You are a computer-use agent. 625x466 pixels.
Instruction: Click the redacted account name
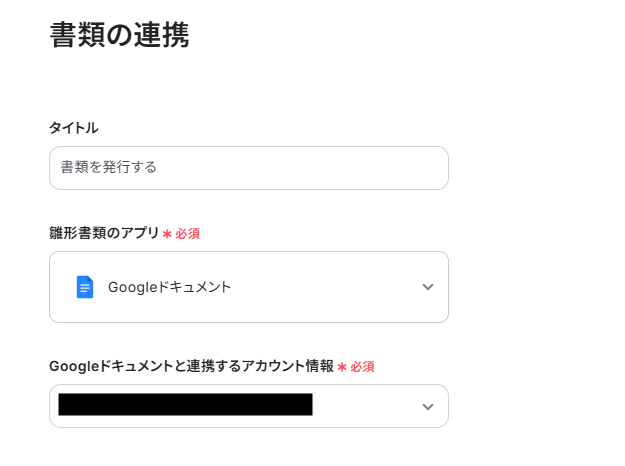point(185,405)
